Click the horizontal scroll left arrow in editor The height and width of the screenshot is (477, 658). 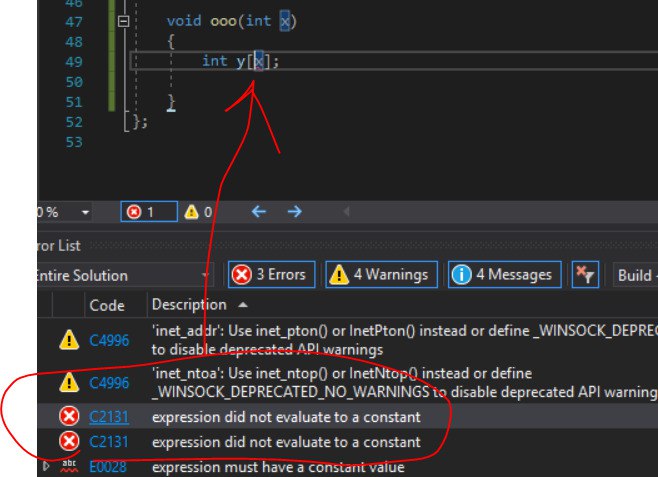346,211
